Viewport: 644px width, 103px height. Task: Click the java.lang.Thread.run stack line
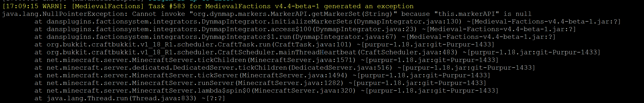coord(130,98)
